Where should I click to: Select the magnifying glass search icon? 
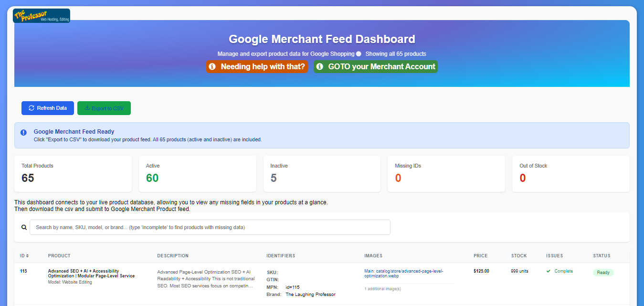[x=24, y=227]
